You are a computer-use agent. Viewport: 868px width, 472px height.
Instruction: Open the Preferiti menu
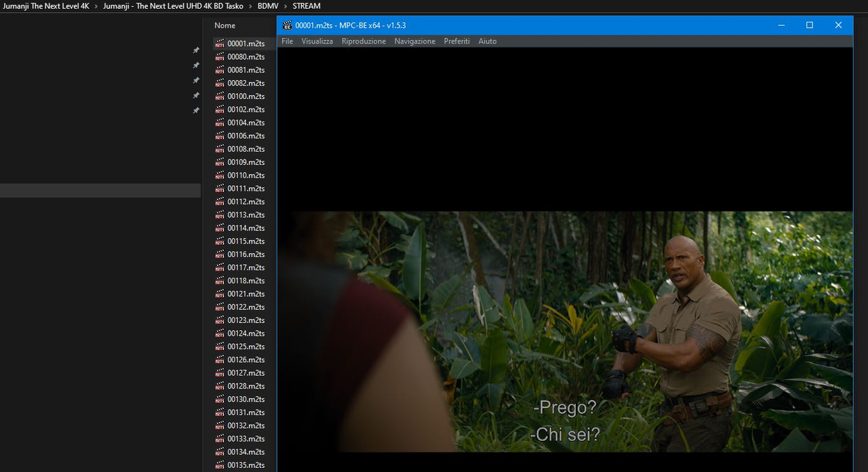tap(456, 41)
